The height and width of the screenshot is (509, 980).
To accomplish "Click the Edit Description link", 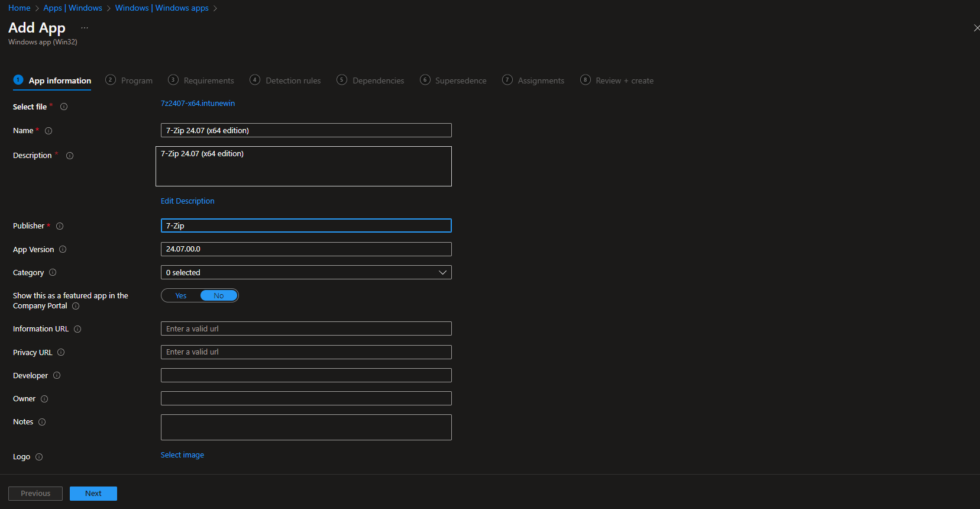I will point(187,201).
